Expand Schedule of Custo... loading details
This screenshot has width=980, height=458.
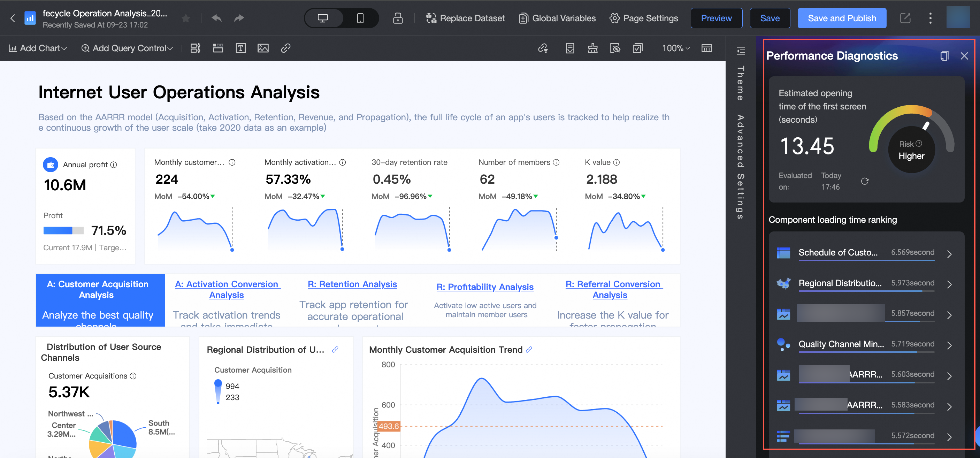point(949,254)
